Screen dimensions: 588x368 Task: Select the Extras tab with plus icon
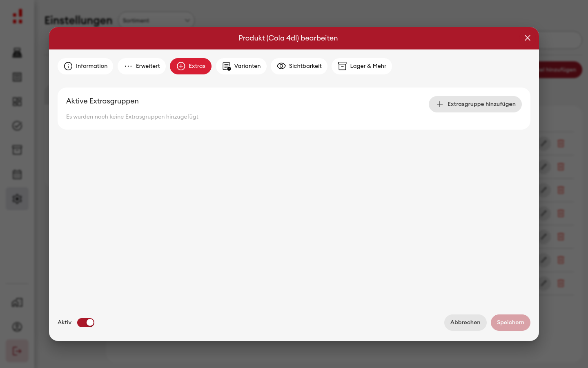click(x=191, y=66)
